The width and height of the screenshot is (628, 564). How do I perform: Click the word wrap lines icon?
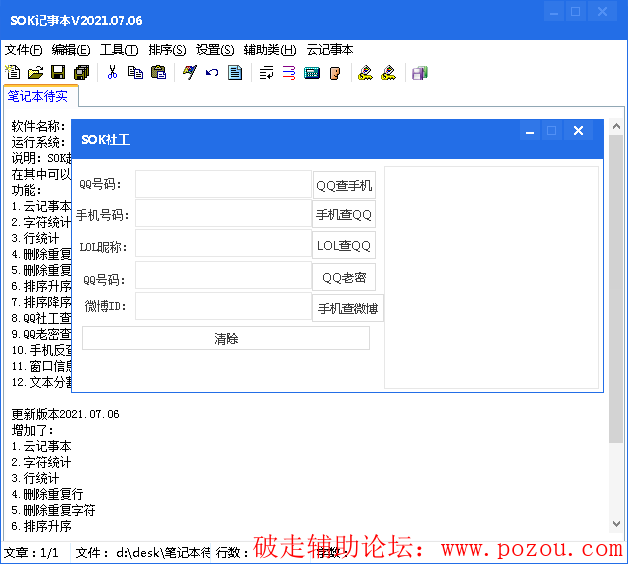[266, 73]
